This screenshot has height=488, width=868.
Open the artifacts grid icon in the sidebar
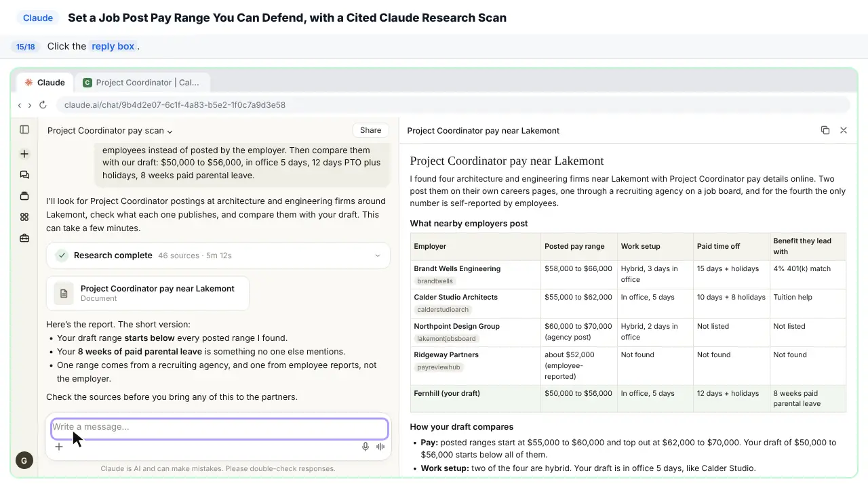24,217
